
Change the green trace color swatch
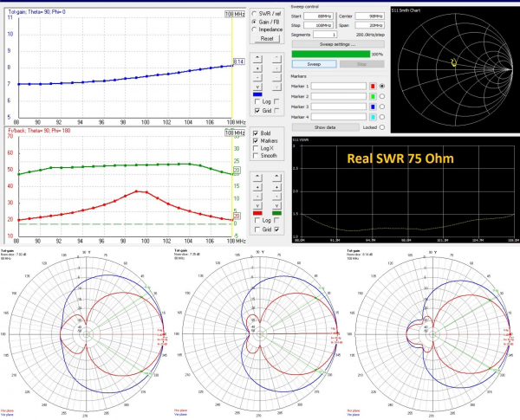pyautogui.click(x=276, y=213)
